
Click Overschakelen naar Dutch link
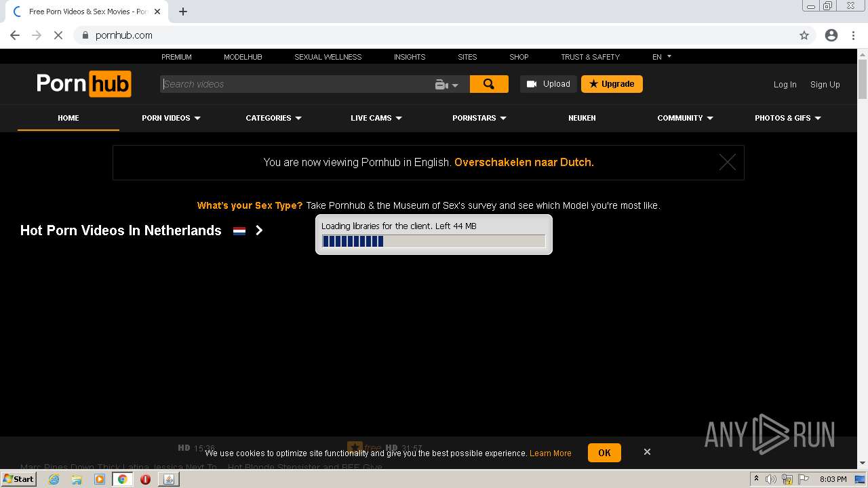(524, 163)
